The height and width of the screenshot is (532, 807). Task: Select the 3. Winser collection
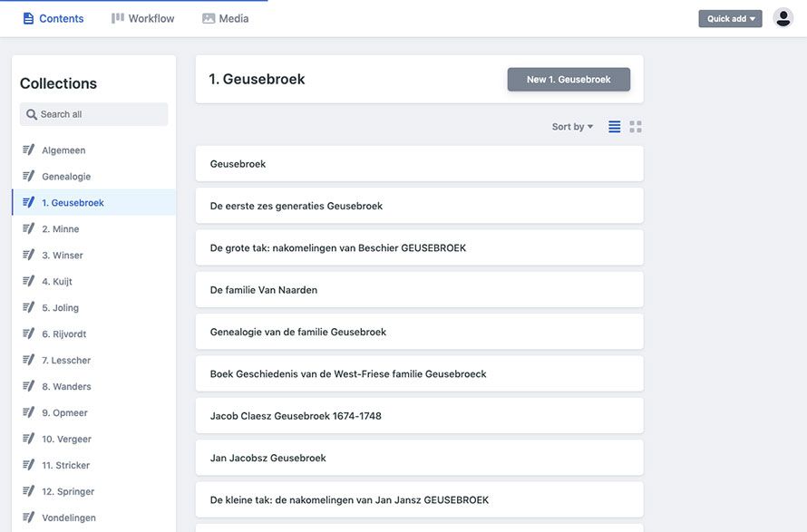(93, 256)
